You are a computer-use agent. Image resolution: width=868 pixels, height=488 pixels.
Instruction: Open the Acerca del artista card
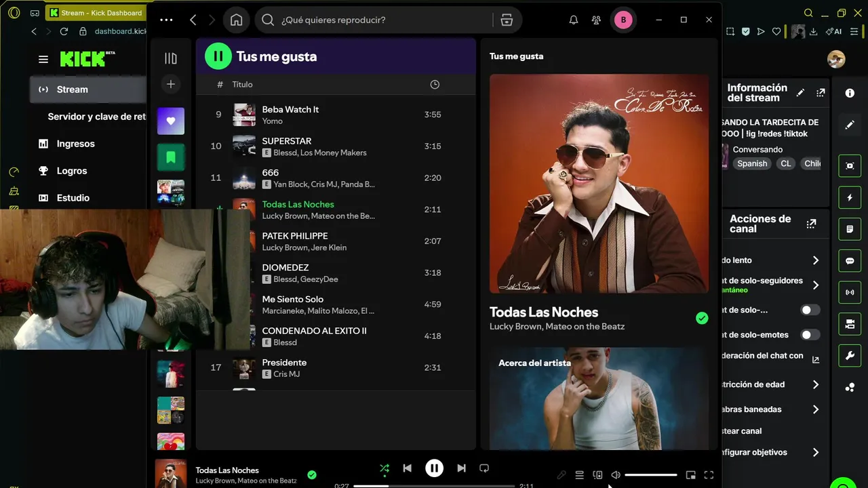click(x=599, y=399)
